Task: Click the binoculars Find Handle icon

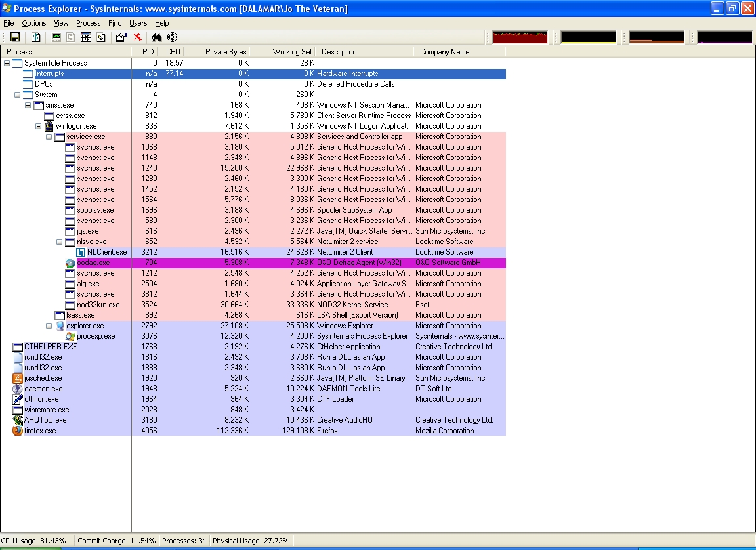Action: pos(156,37)
